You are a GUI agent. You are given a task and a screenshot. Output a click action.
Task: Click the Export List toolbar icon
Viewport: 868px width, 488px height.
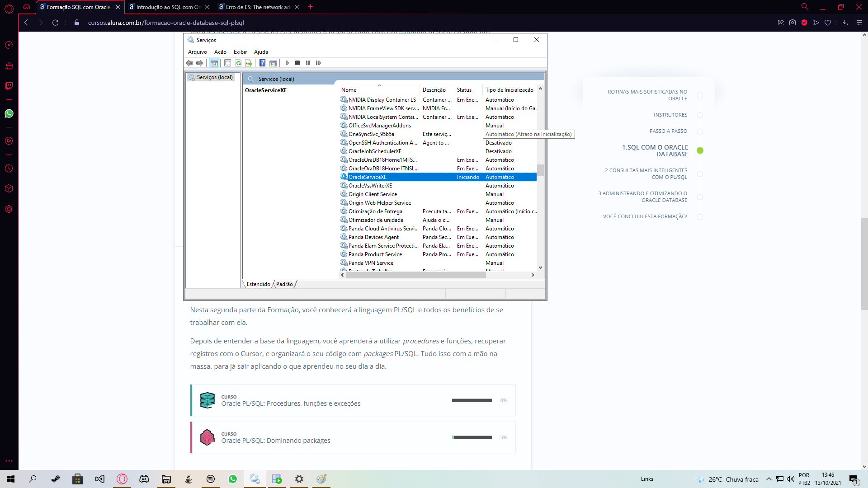pyautogui.click(x=249, y=63)
